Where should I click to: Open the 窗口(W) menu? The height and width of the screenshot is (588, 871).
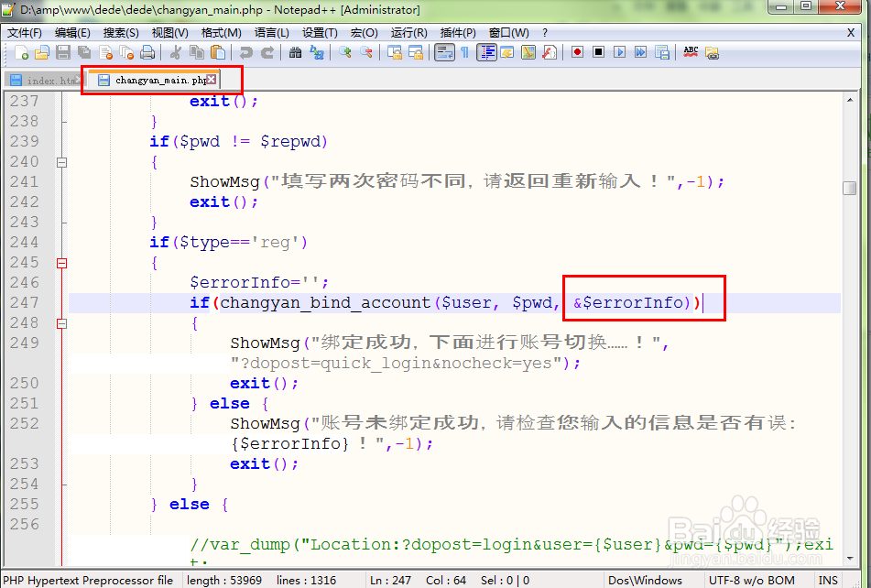[509, 33]
